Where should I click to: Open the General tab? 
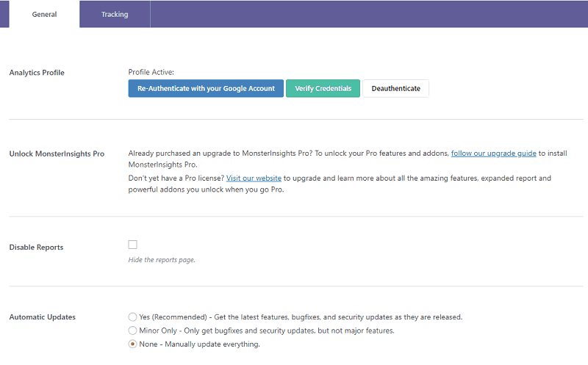pos(44,14)
